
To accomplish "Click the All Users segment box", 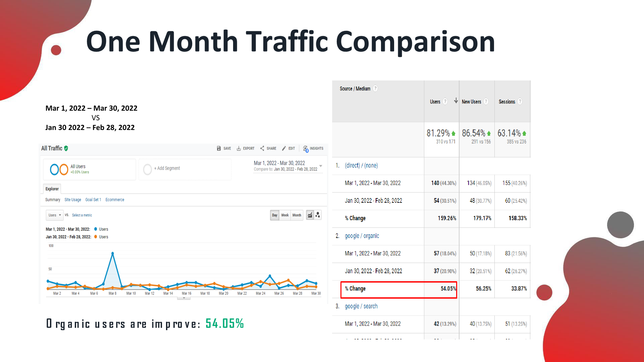I will (x=90, y=169).
